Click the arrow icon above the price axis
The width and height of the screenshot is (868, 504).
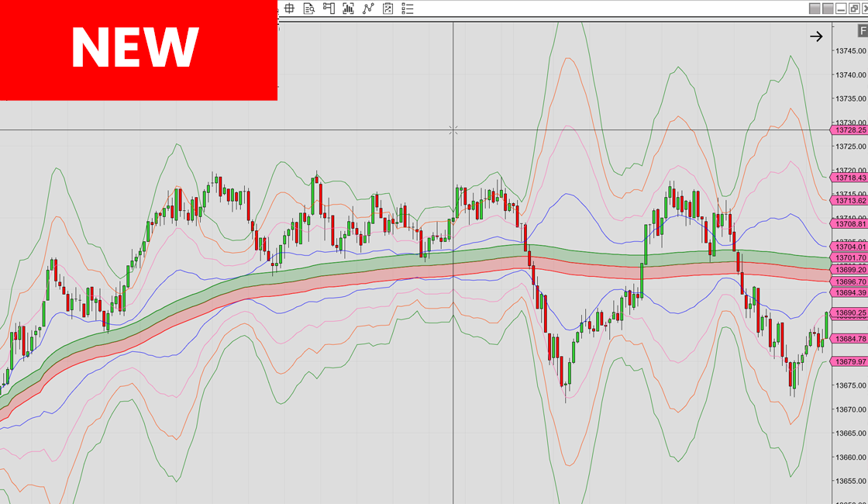click(816, 35)
